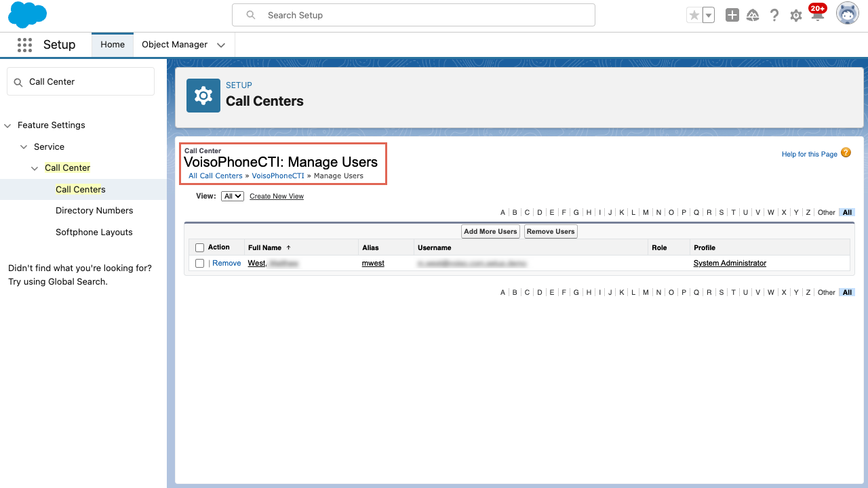The height and width of the screenshot is (488, 868).
Task: Click the Remove Users button
Action: pos(551,231)
